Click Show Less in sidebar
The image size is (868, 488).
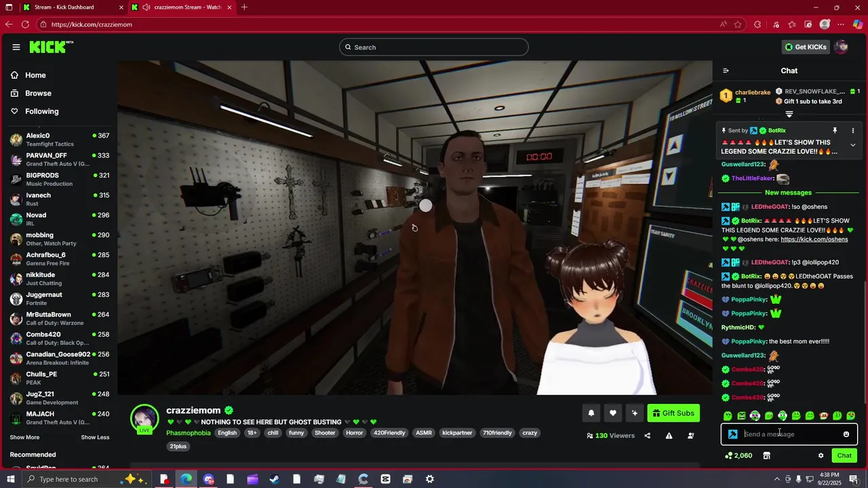[x=95, y=437]
